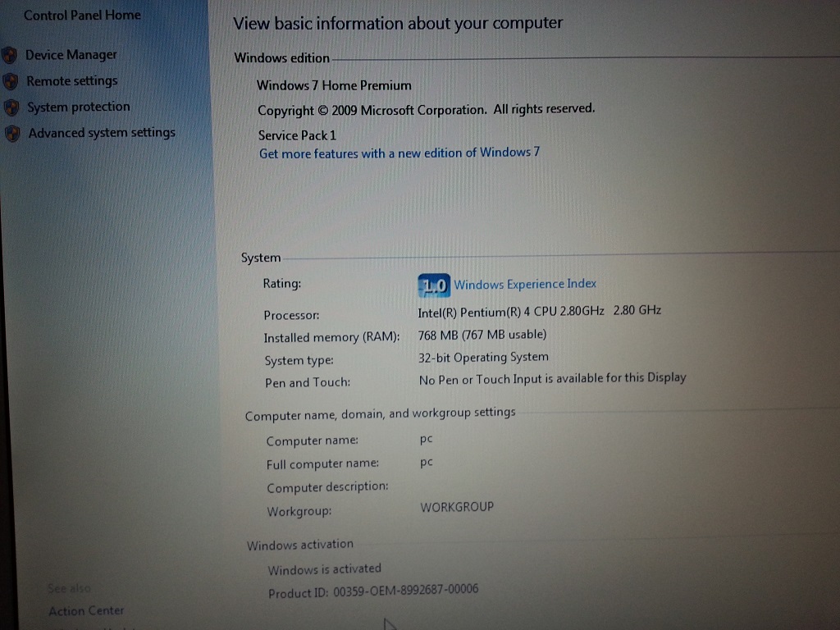Click the Windows is activated status text
The width and height of the screenshot is (840, 630).
[324, 568]
